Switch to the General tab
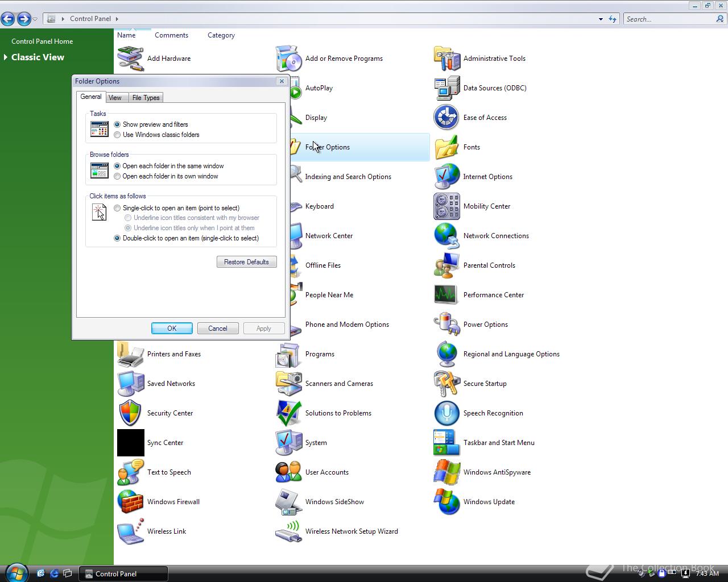Image resolution: width=728 pixels, height=582 pixels. tap(91, 97)
